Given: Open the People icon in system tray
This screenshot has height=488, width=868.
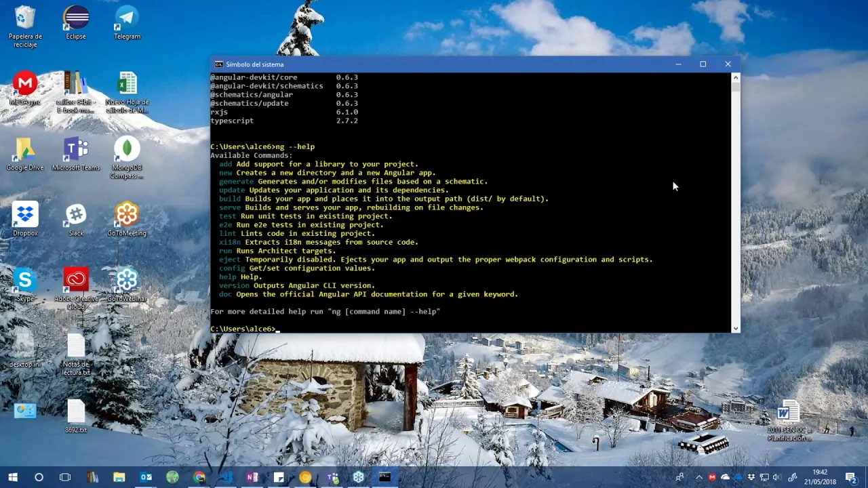Looking at the screenshot, I should pyautogui.click(x=679, y=477).
